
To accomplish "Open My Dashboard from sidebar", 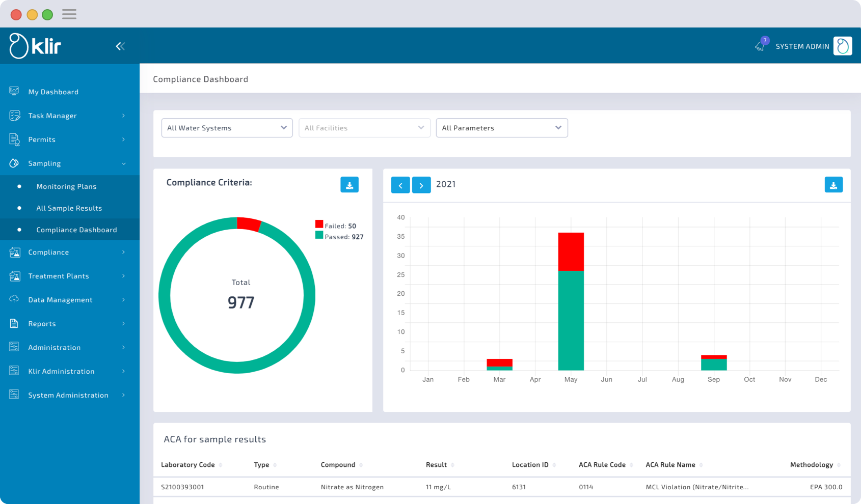I will pyautogui.click(x=53, y=92).
